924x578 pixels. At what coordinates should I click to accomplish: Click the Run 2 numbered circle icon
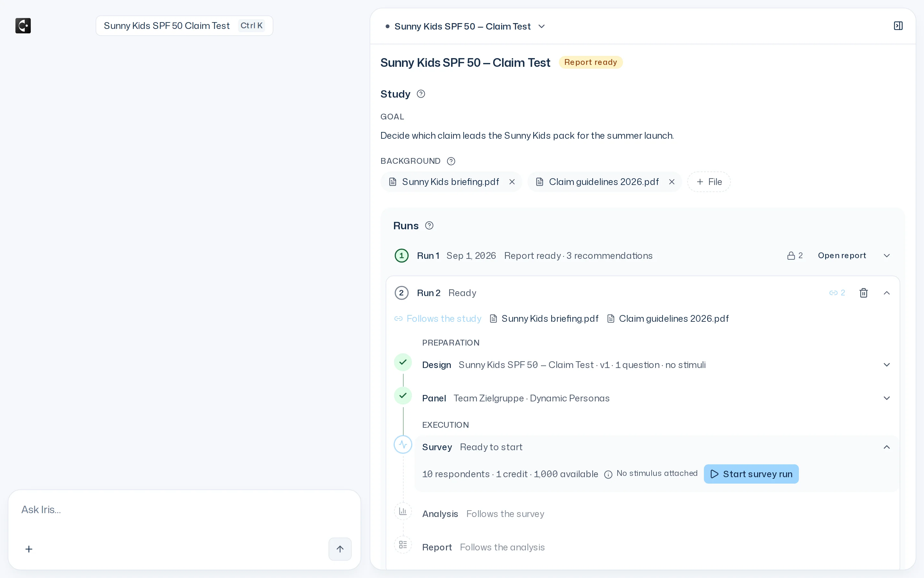401,293
